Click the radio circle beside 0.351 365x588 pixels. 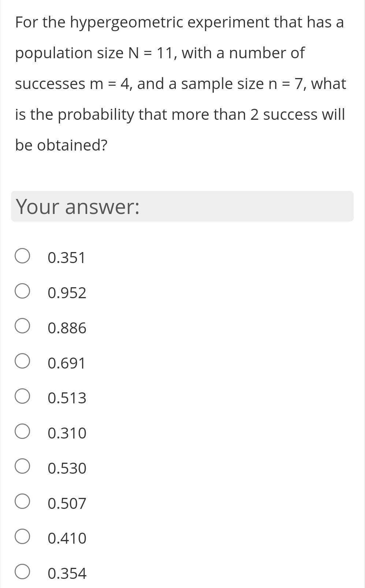pos(22,256)
